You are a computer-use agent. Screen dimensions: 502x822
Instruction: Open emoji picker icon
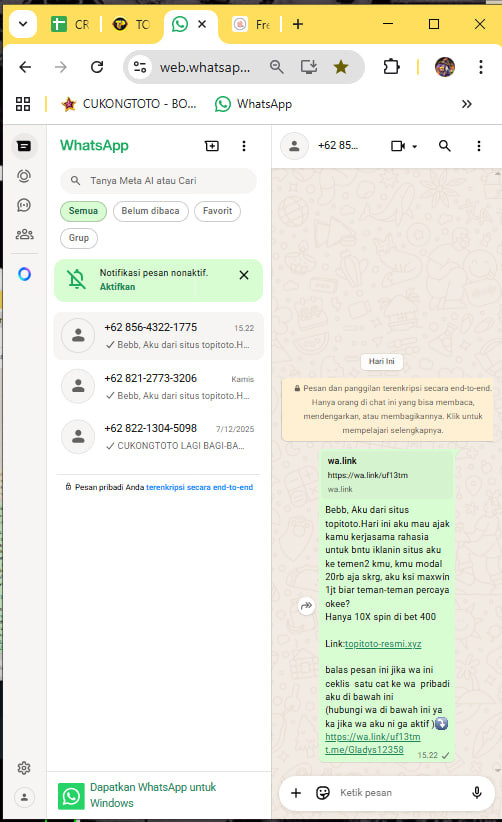323,793
